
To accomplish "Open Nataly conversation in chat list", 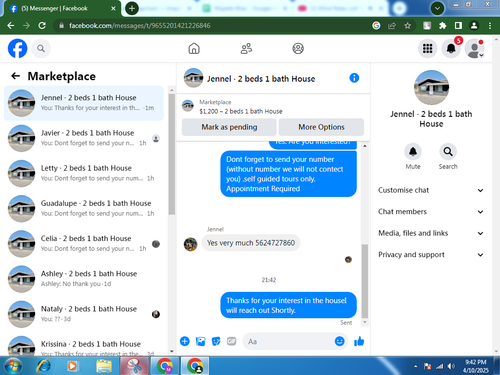I will click(x=84, y=314).
